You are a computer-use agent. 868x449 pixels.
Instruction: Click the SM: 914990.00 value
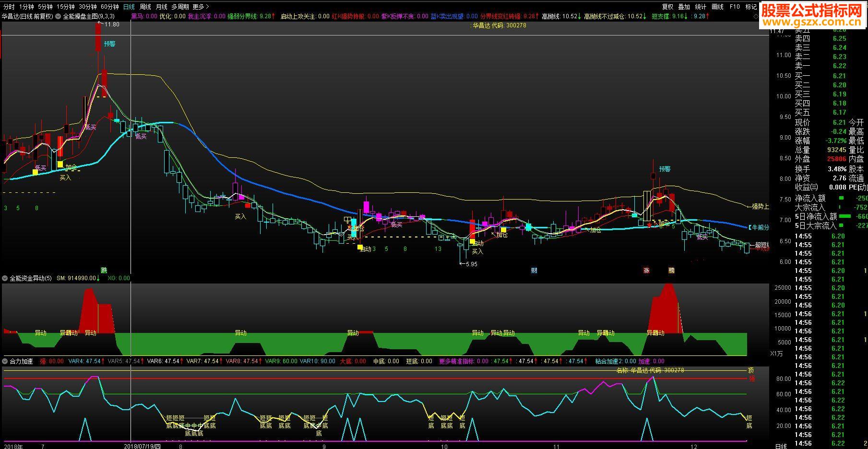[78, 278]
